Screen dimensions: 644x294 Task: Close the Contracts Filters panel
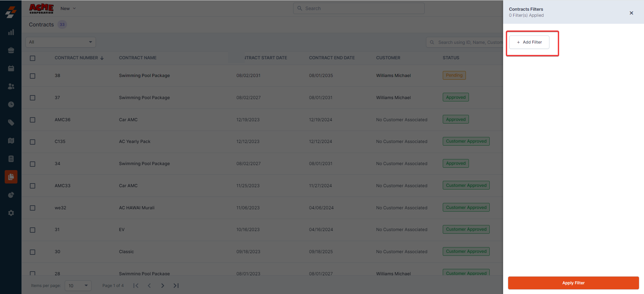(631, 13)
